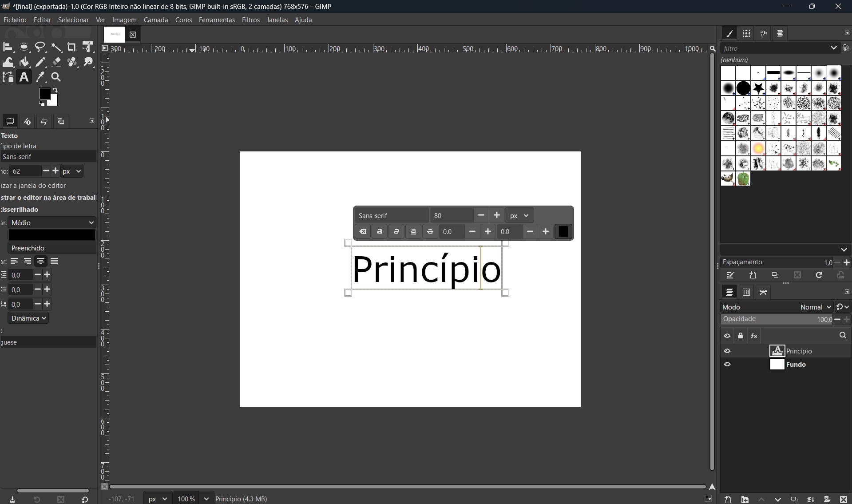Open the Filtros menu
This screenshot has height=504, width=852.
pyautogui.click(x=250, y=20)
